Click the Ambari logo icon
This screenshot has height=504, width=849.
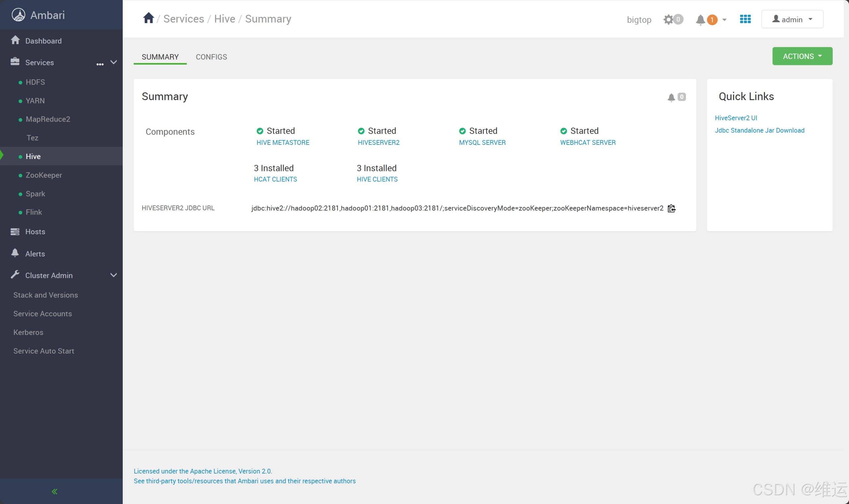click(x=19, y=15)
